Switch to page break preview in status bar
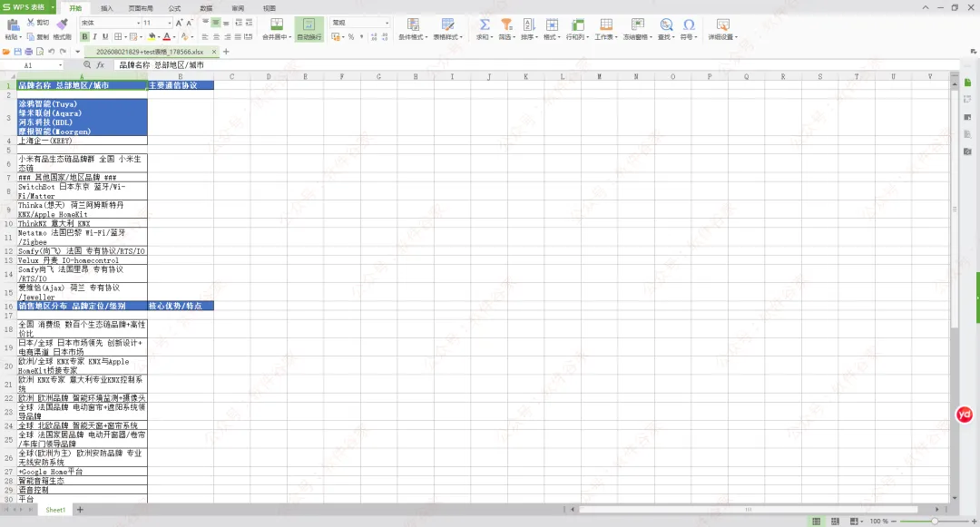 pyautogui.click(x=835, y=521)
